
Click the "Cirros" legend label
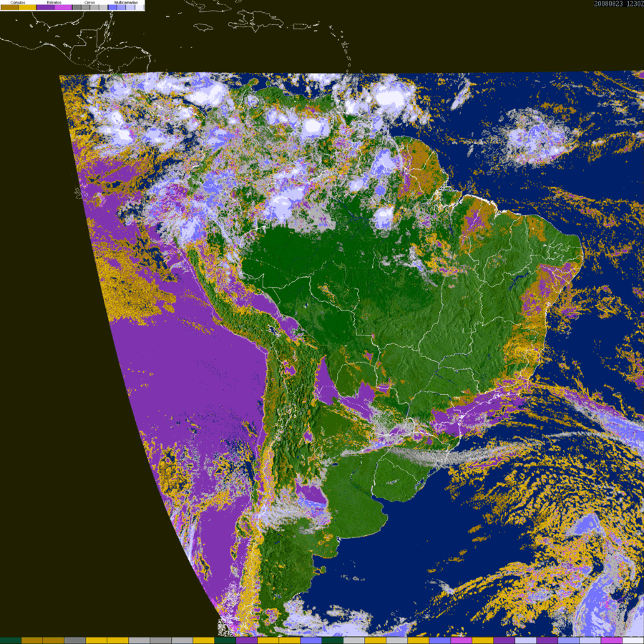pyautogui.click(x=89, y=2)
